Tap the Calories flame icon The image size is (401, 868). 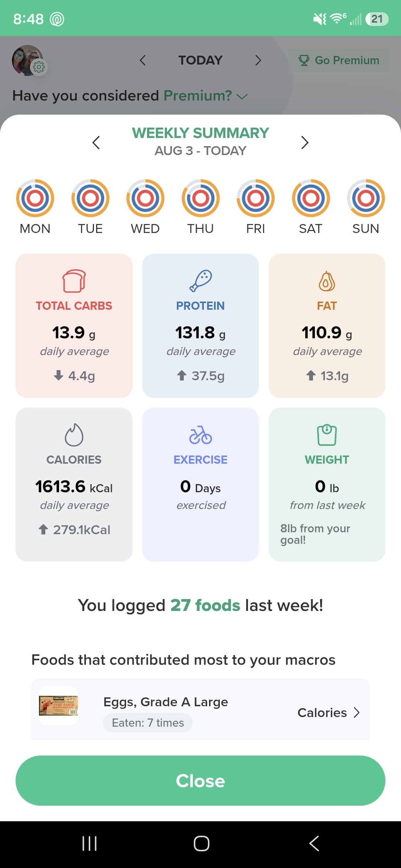[74, 435]
